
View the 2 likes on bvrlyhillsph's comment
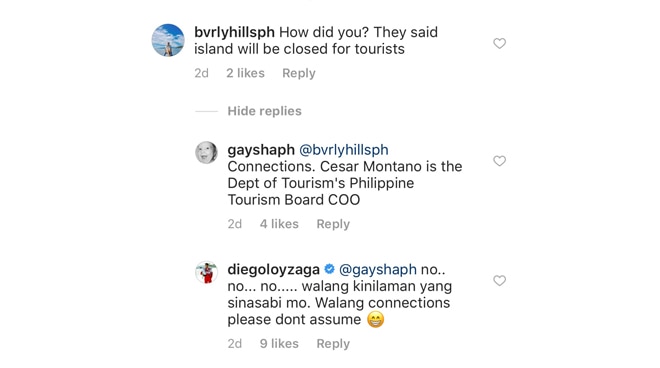click(245, 73)
